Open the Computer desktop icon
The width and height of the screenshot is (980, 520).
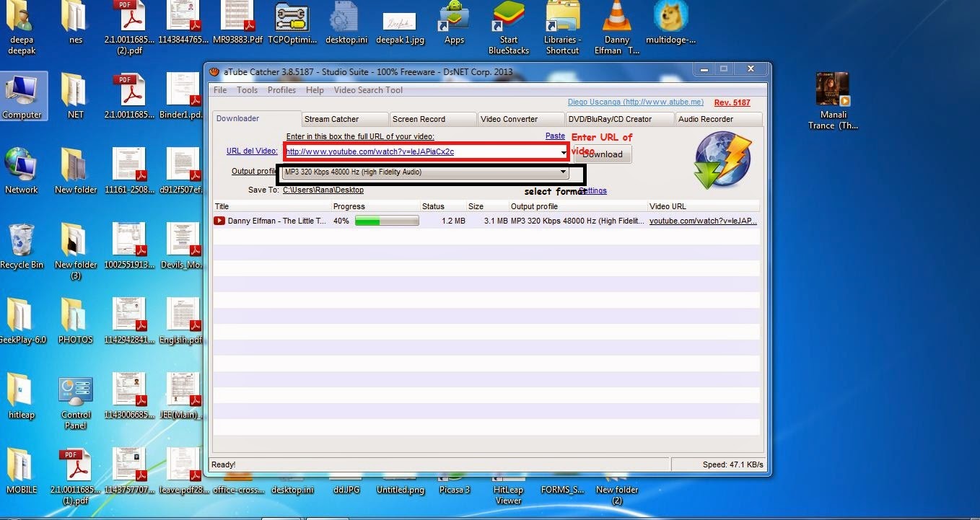click(x=22, y=96)
